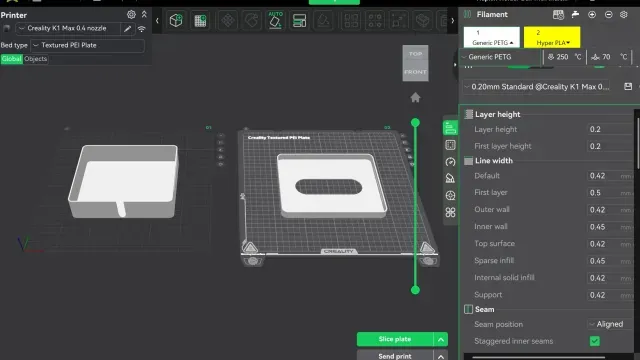Toggle Staggered inner seams checkbox
The image size is (640, 360).
(595, 341)
